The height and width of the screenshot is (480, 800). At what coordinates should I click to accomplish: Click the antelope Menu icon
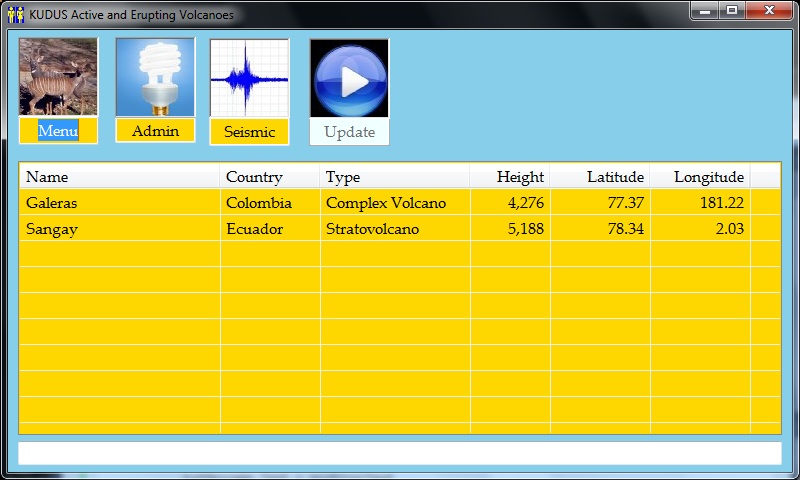(x=58, y=77)
